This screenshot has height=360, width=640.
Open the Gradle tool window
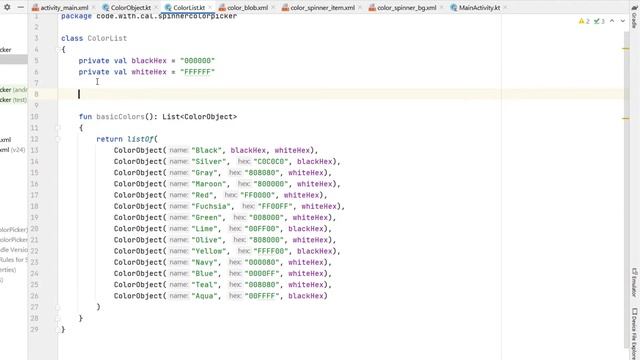coord(634,18)
